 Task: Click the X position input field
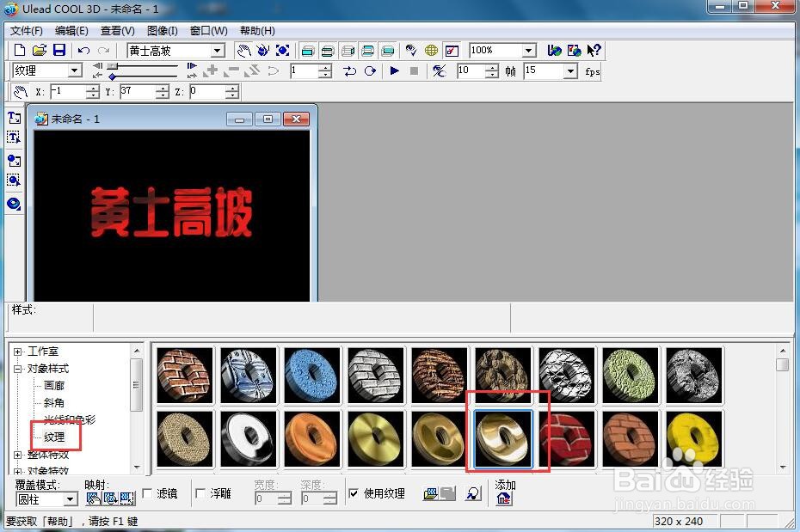68,92
